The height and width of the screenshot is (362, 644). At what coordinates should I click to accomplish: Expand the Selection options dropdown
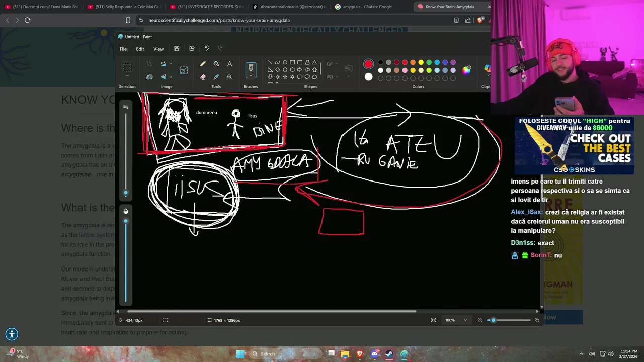tap(127, 77)
